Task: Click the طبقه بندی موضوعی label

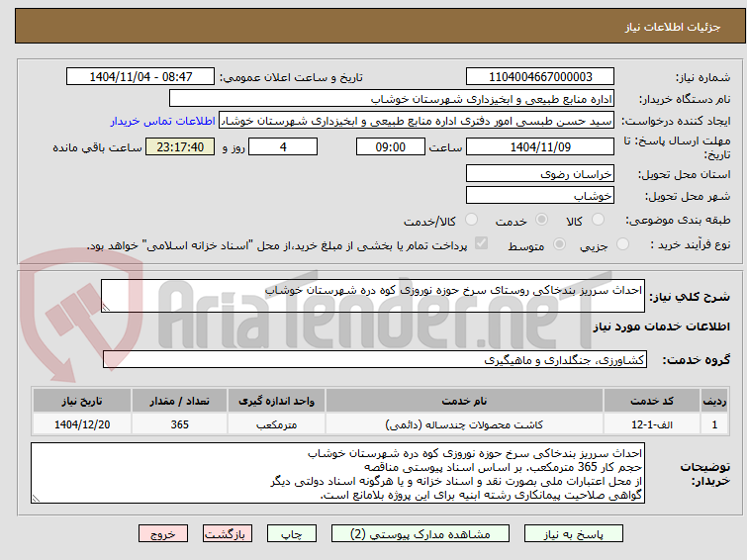Action: (678, 220)
